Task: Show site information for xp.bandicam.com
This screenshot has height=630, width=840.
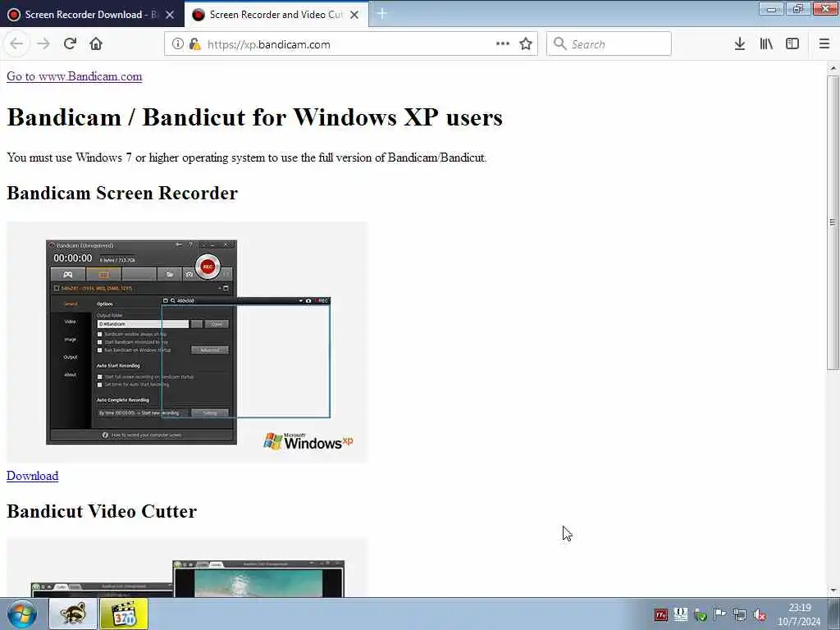Action: 177,44
